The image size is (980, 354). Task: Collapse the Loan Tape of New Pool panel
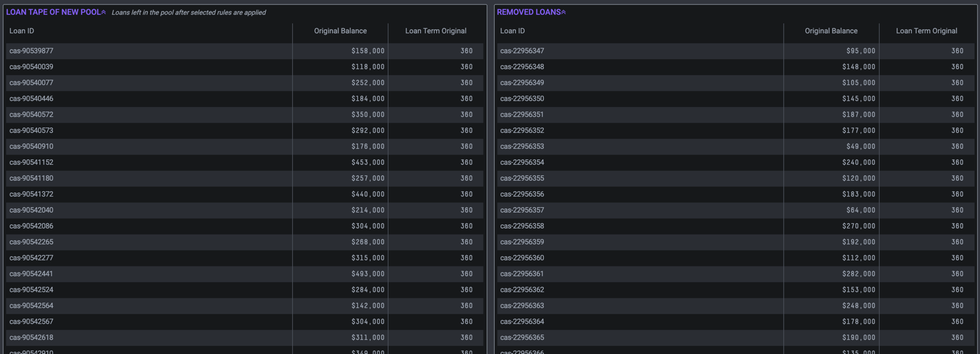pos(104,12)
